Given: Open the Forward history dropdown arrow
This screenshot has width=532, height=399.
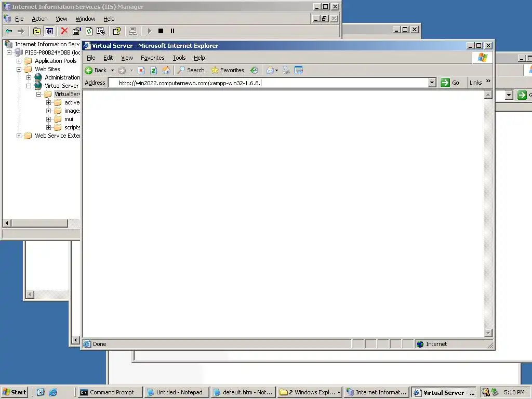Looking at the screenshot, I should [131, 71].
